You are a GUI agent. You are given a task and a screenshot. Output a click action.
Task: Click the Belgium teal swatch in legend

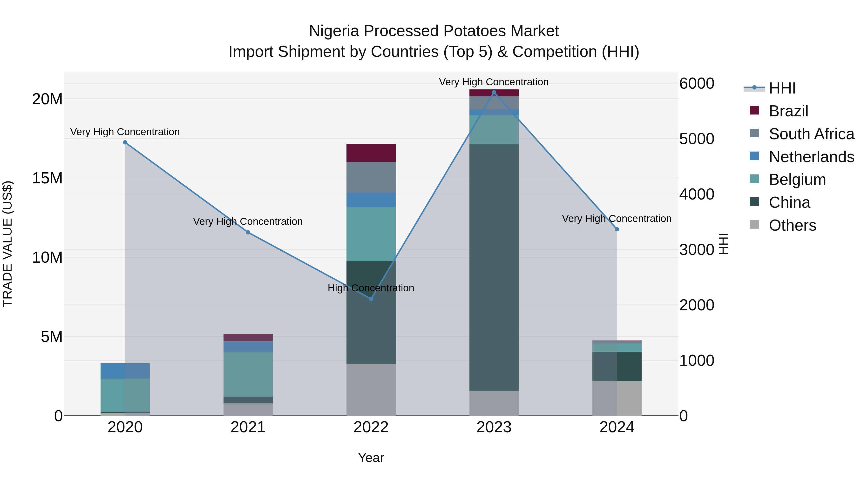tap(754, 179)
